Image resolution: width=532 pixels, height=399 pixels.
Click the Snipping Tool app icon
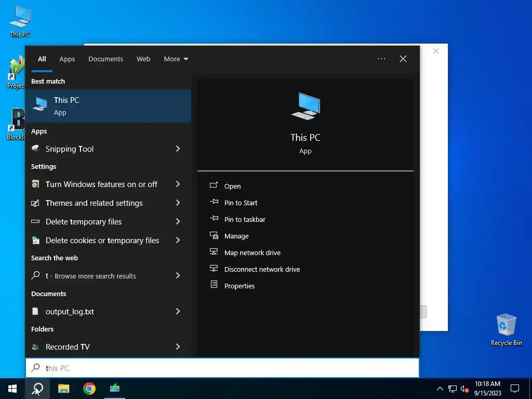tap(35, 149)
